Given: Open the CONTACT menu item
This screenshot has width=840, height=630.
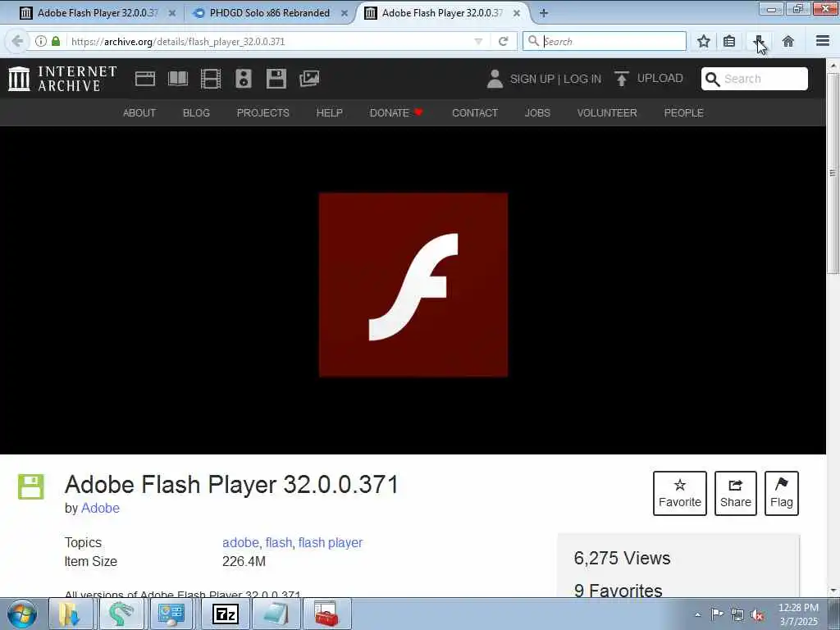Looking at the screenshot, I should point(475,112).
